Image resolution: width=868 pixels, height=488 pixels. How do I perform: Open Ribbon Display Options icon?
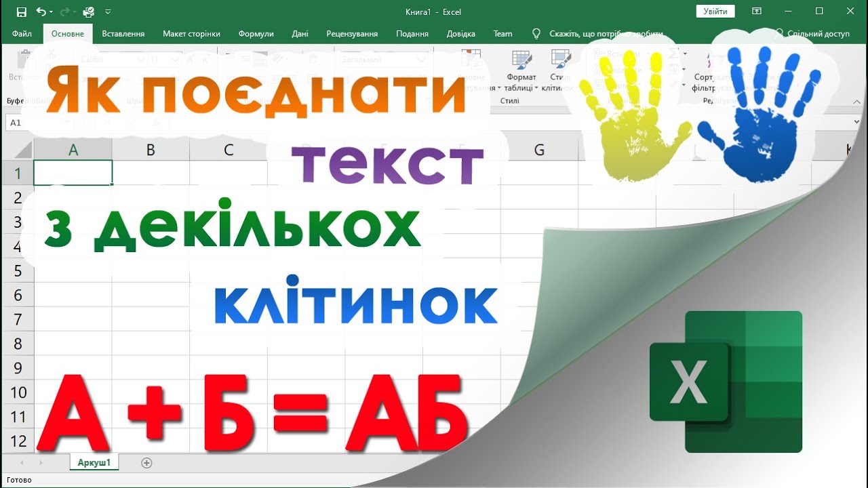click(757, 12)
